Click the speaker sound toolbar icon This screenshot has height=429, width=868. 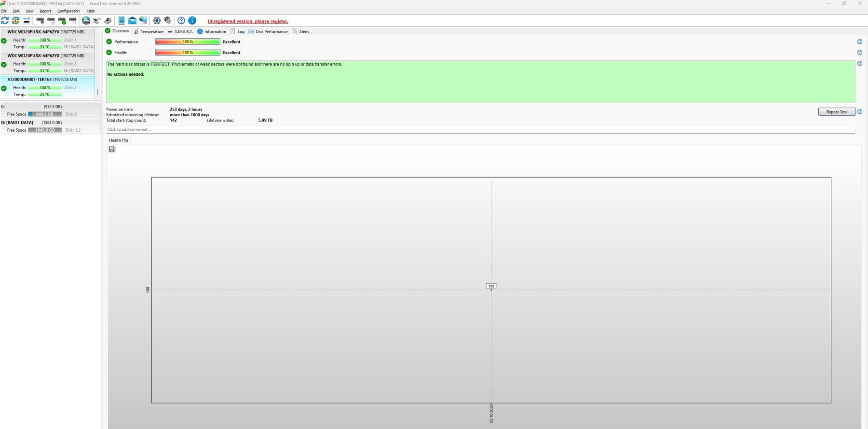(x=167, y=21)
